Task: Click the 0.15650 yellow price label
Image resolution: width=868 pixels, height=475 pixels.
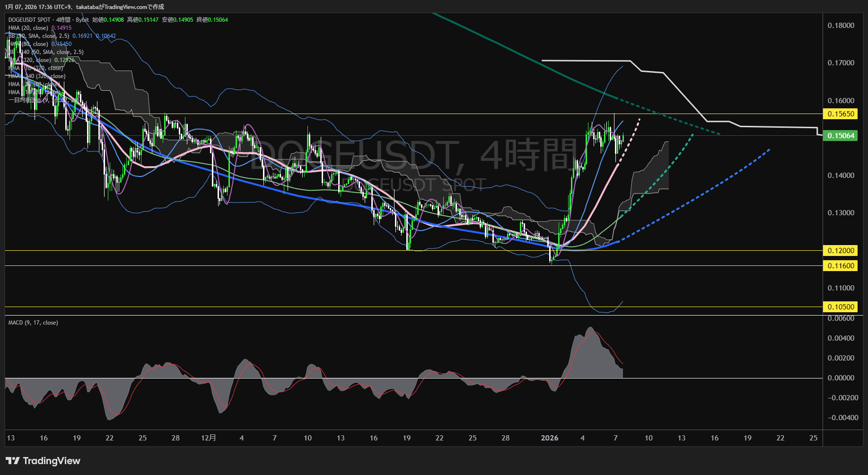Action: (841, 114)
